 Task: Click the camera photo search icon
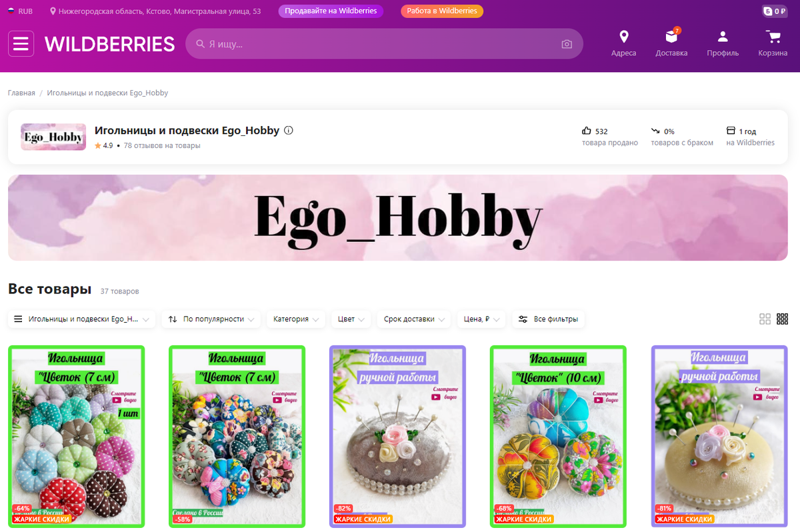click(x=567, y=44)
